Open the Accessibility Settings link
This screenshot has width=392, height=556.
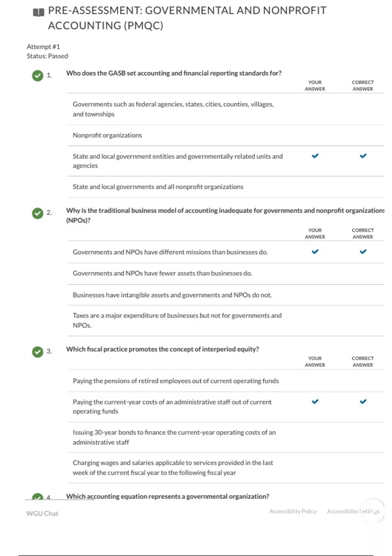pos(353,511)
